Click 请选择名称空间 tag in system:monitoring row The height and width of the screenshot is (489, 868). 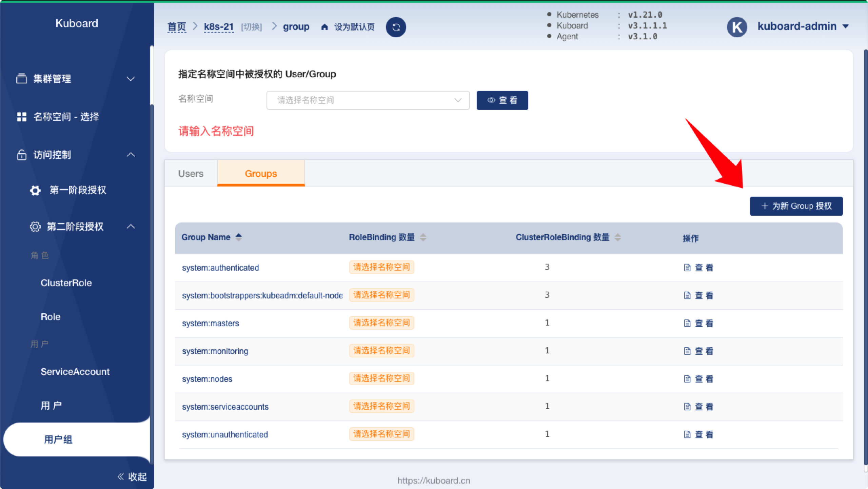[x=381, y=351]
